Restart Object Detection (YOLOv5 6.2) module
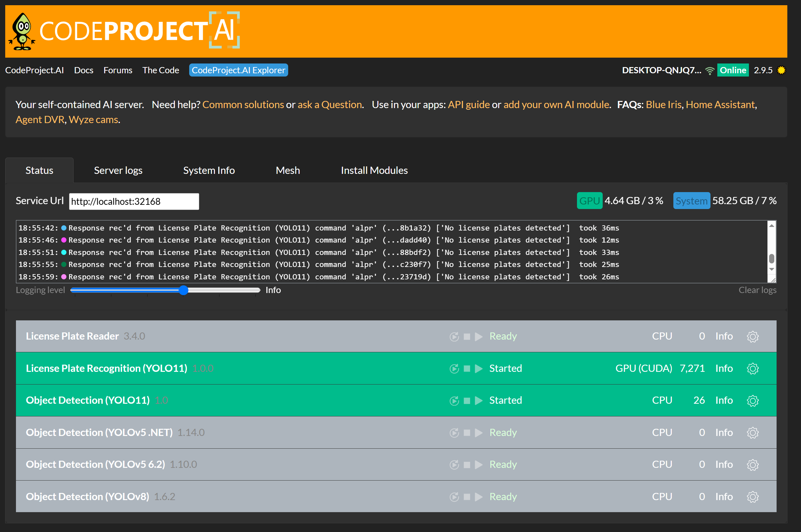Image resolution: width=801 pixels, height=532 pixels. point(454,465)
